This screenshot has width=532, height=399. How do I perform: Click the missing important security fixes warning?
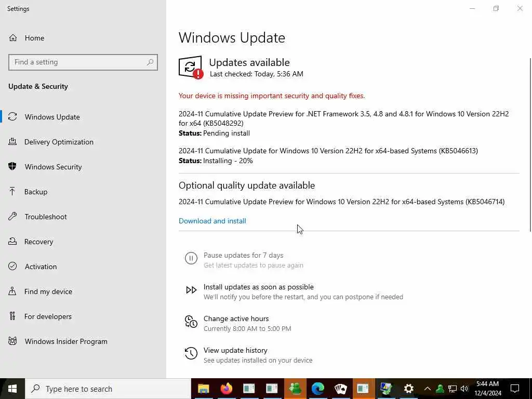pos(272,96)
